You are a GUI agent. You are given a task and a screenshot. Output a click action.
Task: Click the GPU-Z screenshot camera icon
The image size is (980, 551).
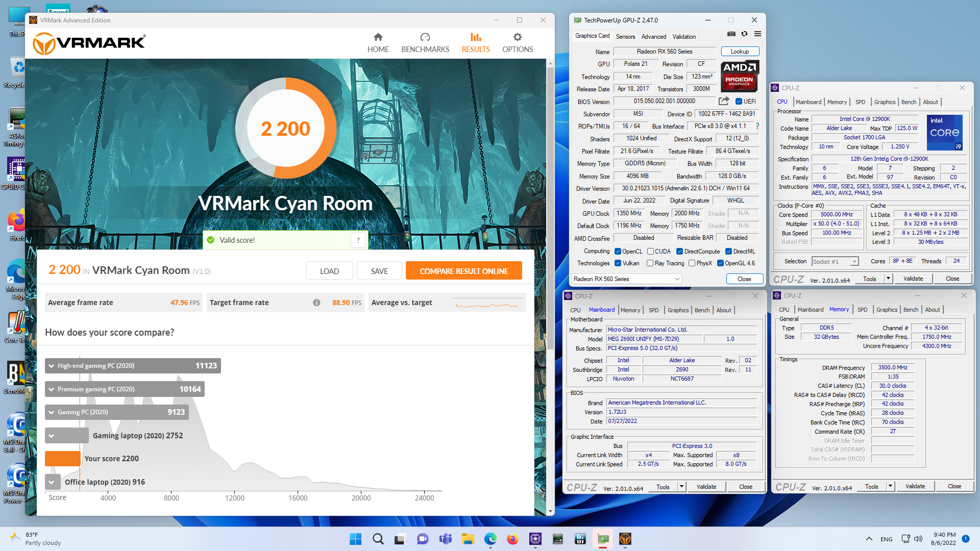point(731,34)
